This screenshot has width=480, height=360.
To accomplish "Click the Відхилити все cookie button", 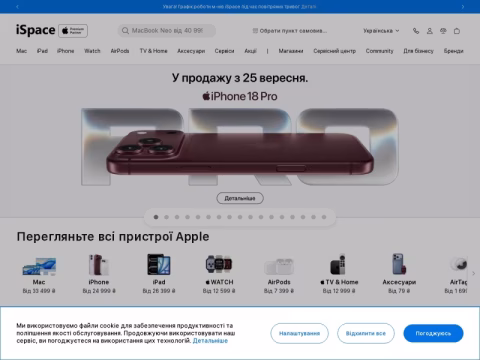I will pyautogui.click(x=366, y=333).
